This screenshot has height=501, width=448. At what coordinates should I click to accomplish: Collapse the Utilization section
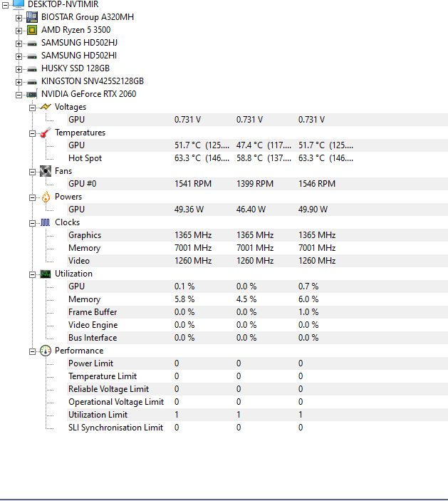point(32,275)
